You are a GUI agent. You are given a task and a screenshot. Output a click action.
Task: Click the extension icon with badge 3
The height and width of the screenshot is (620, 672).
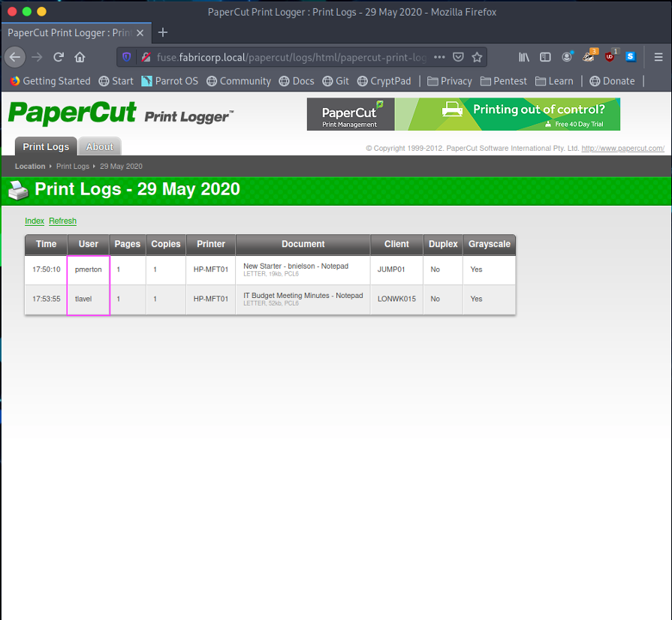pyautogui.click(x=589, y=56)
